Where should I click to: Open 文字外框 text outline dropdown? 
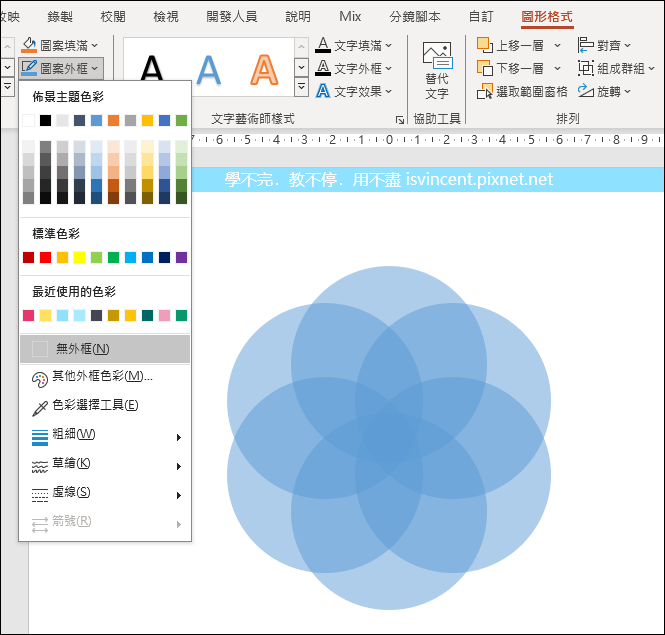tap(354, 68)
